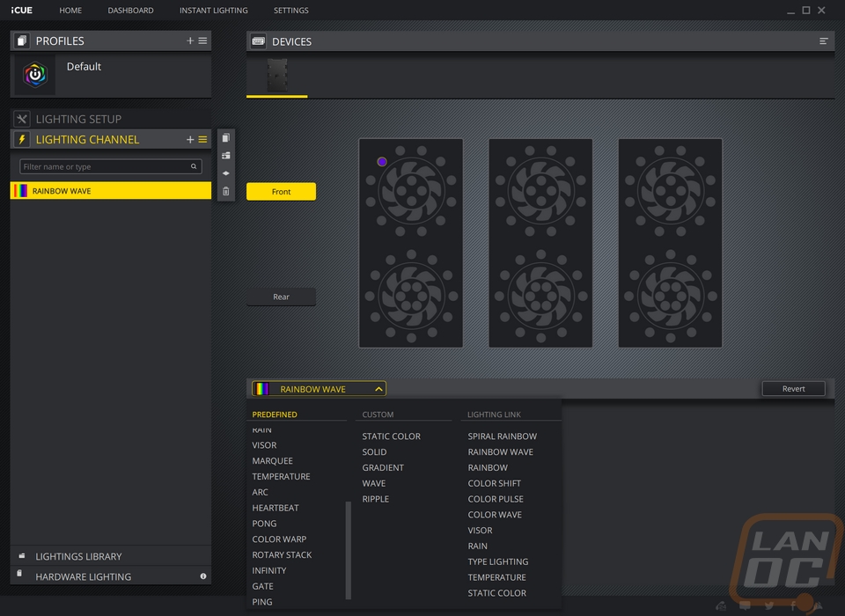Pick the custom Ripple effect
Image resolution: width=845 pixels, height=616 pixels.
pyautogui.click(x=376, y=498)
